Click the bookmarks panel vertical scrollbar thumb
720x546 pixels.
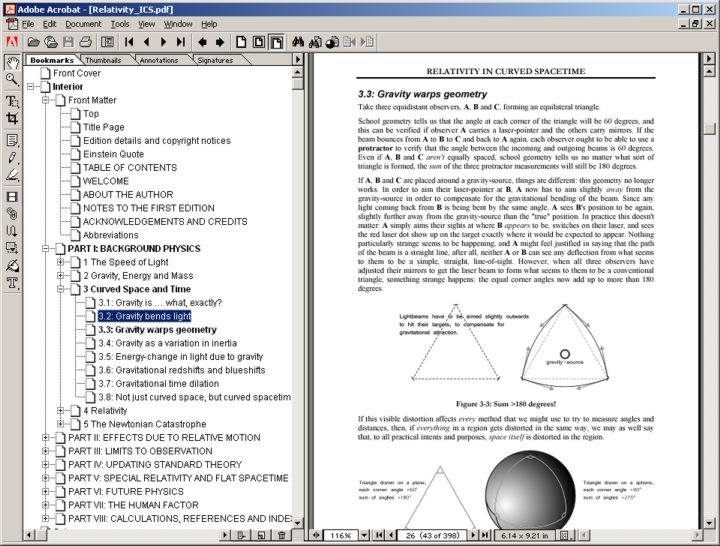click(x=298, y=84)
